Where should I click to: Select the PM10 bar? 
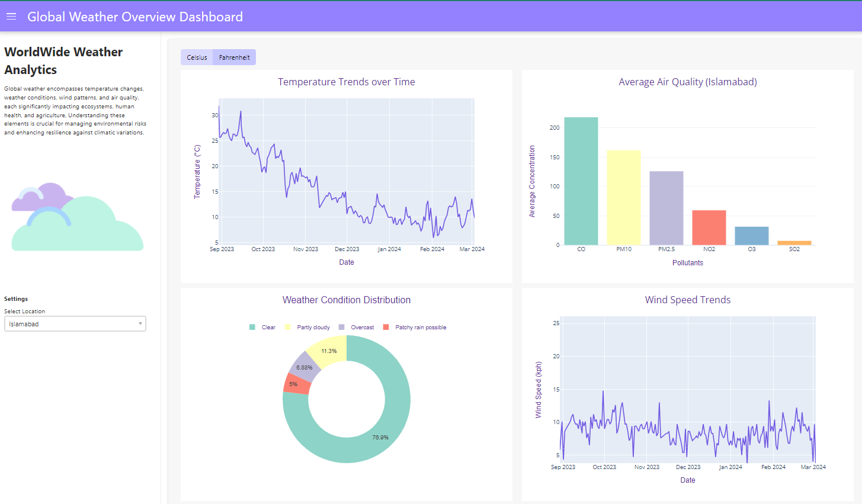623,198
